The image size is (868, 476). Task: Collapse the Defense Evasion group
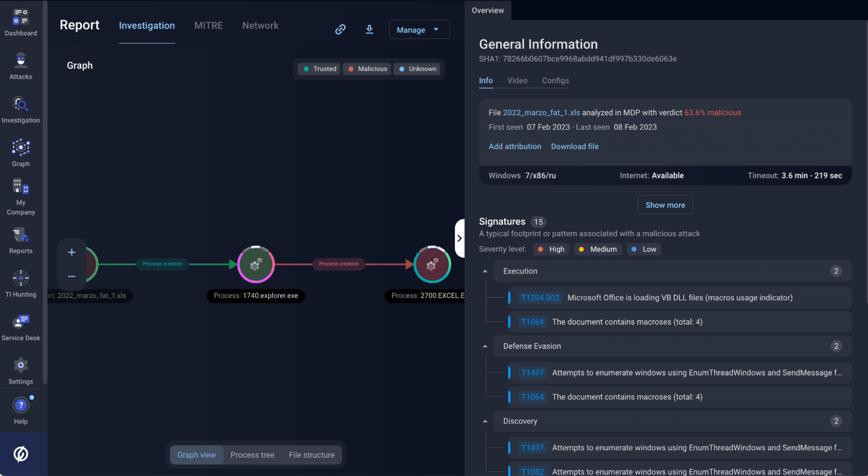tap(485, 346)
